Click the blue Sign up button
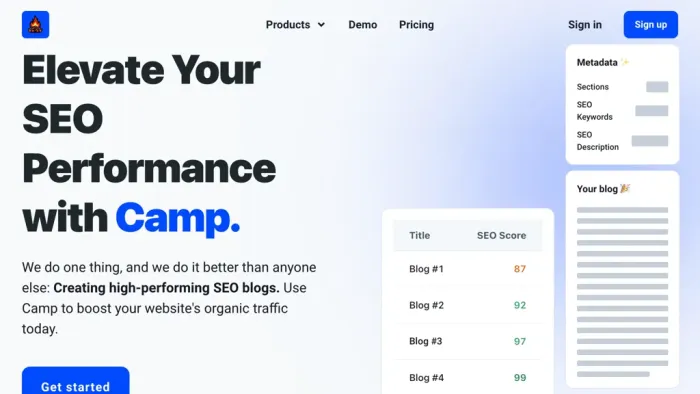The width and height of the screenshot is (700, 394). click(650, 25)
